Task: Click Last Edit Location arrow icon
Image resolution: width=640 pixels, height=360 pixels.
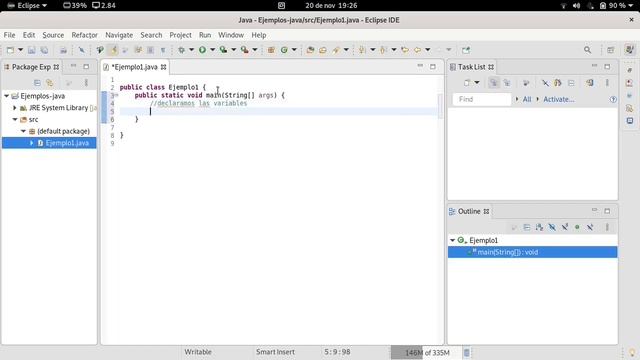Action: click(405, 50)
